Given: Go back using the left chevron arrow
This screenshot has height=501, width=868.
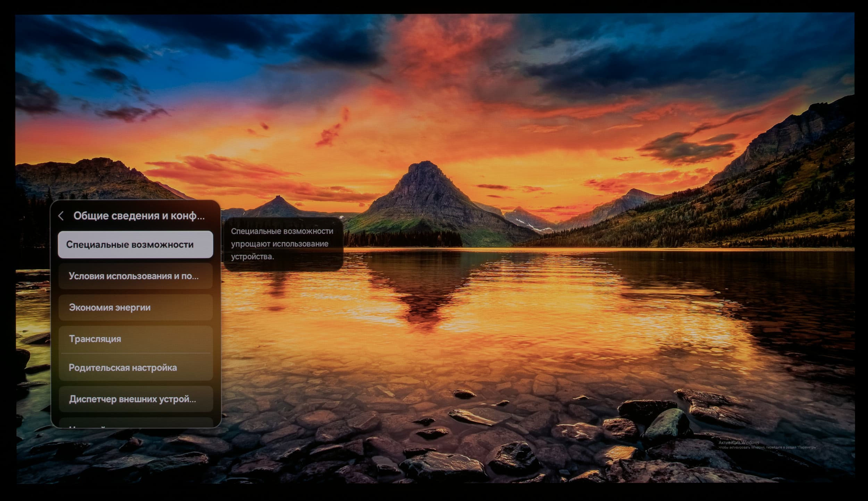Looking at the screenshot, I should coord(61,216).
